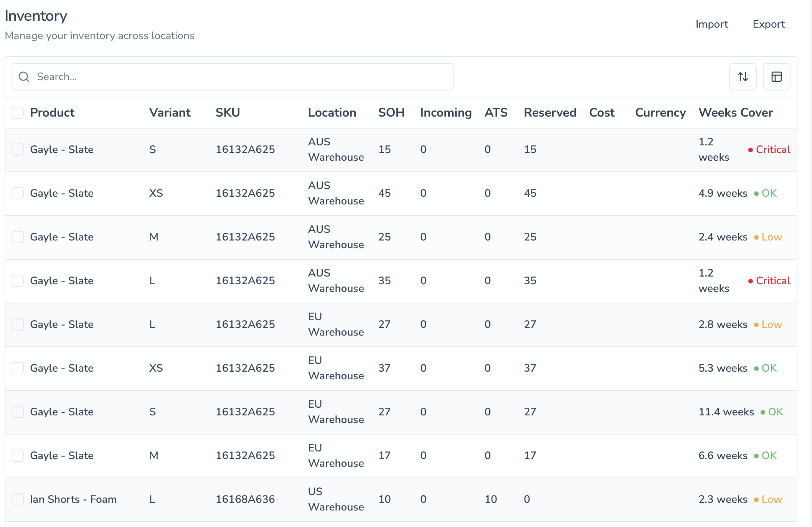
Task: Sort by Weeks Cover column header
Action: (735, 113)
